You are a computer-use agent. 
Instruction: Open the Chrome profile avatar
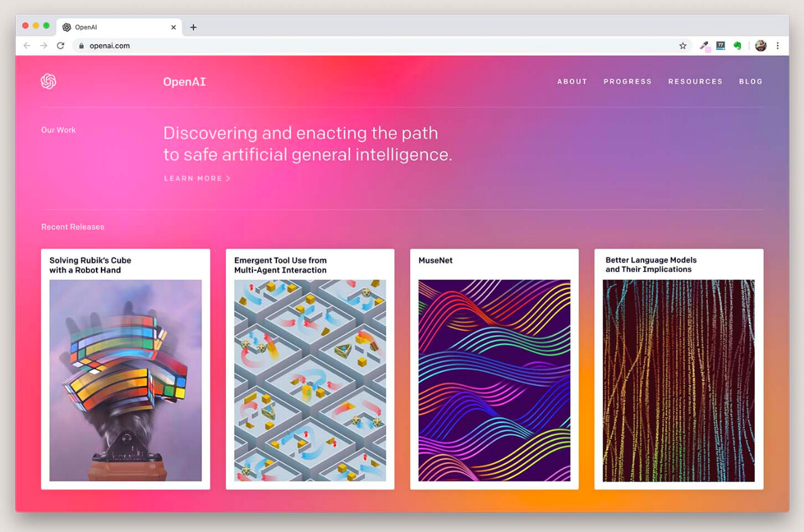click(760, 45)
